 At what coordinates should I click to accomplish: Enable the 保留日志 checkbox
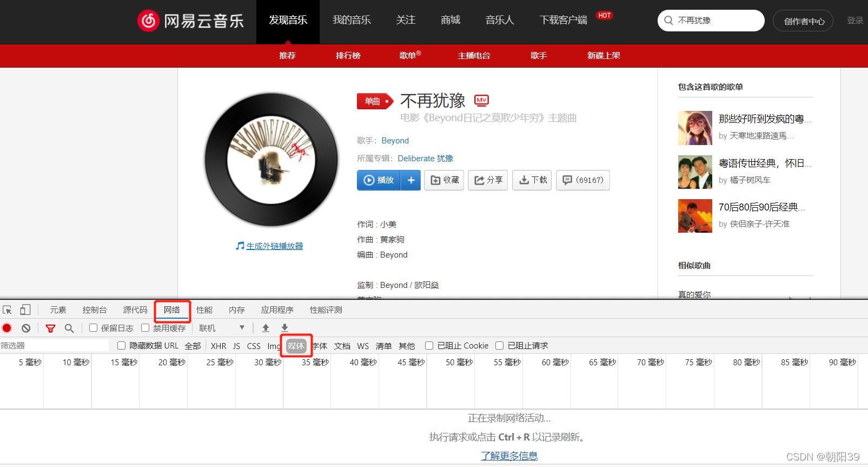tap(93, 328)
